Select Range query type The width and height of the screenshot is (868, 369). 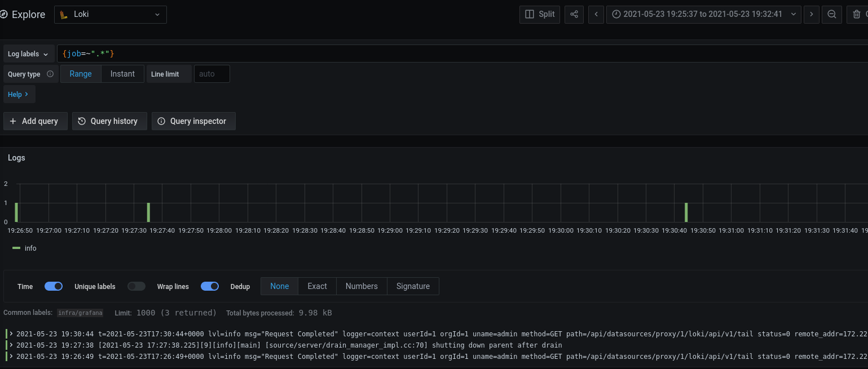81,74
